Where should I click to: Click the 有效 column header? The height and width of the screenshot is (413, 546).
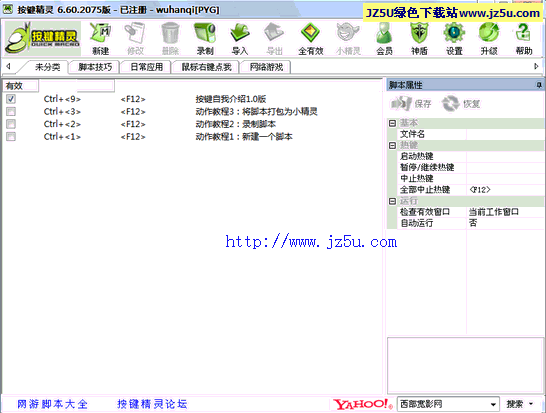click(20, 86)
